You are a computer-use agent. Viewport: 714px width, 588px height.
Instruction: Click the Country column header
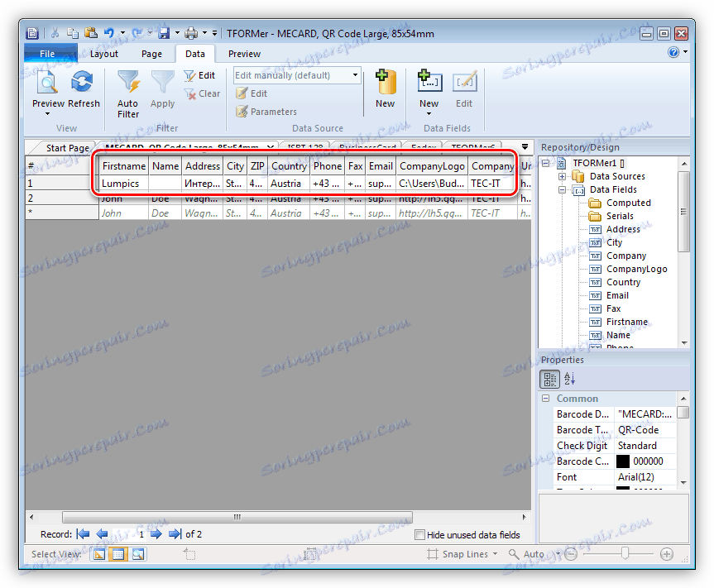point(289,166)
